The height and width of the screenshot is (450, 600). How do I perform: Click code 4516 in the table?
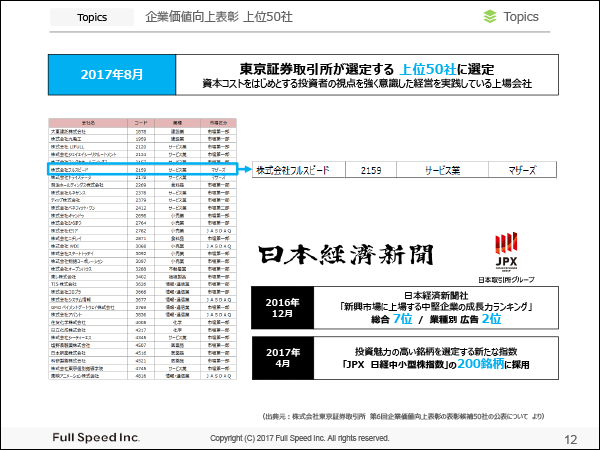(141, 353)
